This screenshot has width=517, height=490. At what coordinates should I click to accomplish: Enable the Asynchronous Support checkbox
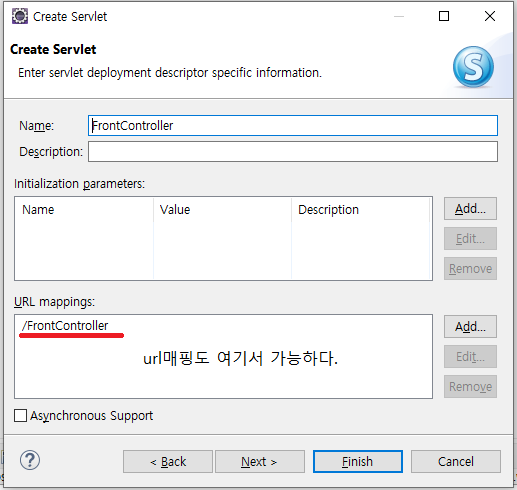point(20,416)
